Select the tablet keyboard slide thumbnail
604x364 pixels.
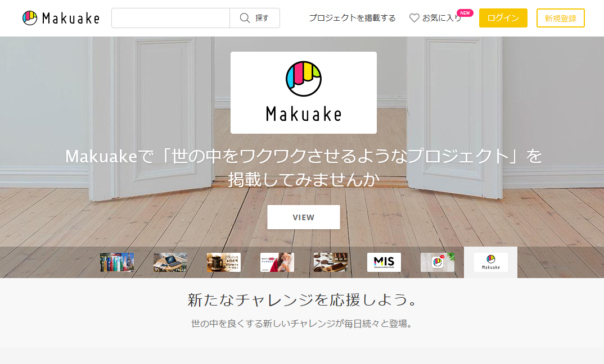click(170, 262)
